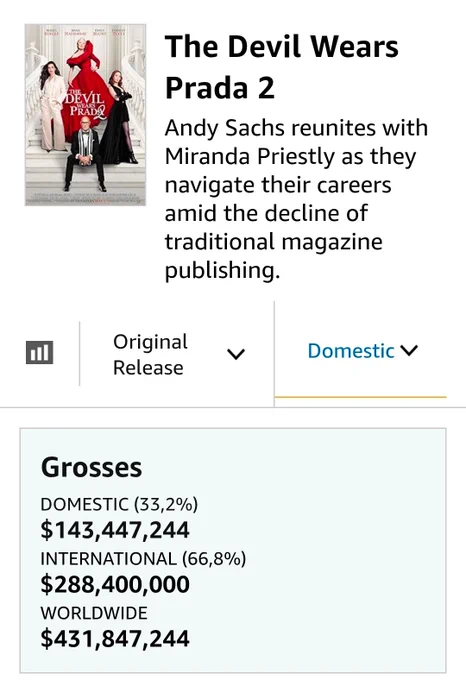The image size is (466, 680).
Task: Open the INTERNATIONAL (66,8%) label
Action: pos(143,559)
